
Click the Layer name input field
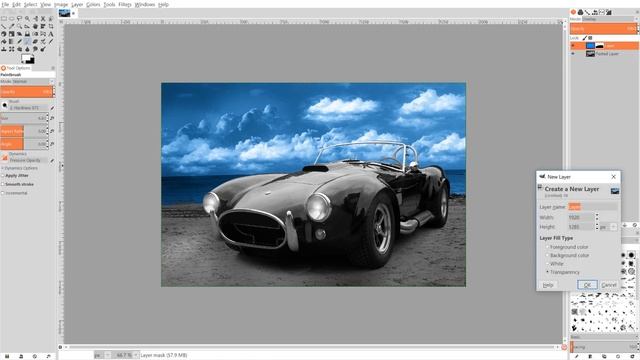click(593, 207)
